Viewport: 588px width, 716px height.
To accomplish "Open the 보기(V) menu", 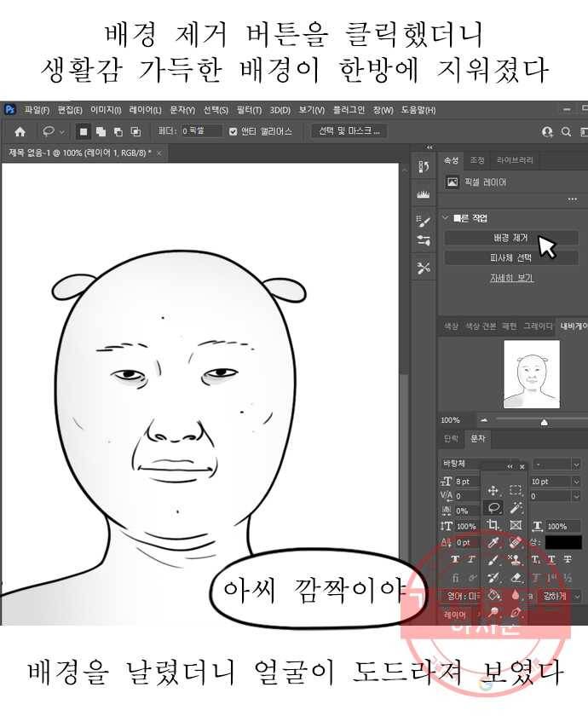I will (x=312, y=110).
